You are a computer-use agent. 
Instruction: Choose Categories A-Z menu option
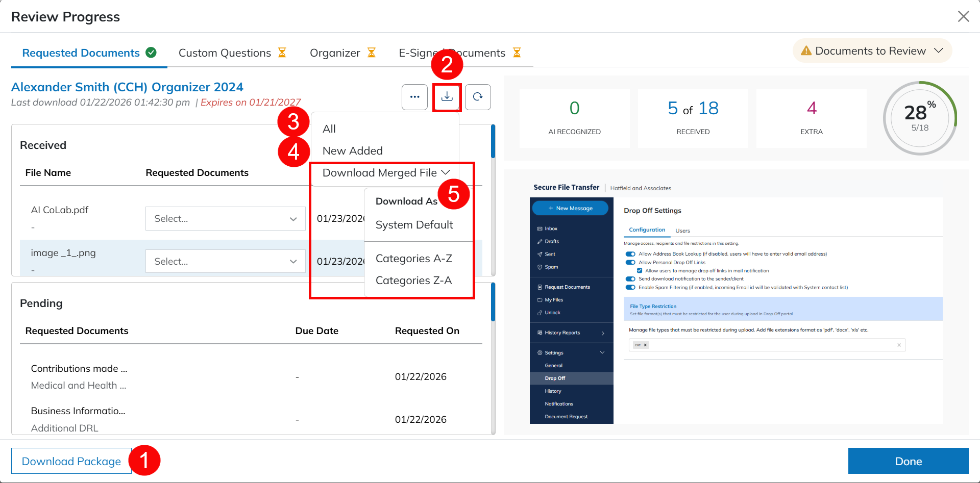[413, 259]
